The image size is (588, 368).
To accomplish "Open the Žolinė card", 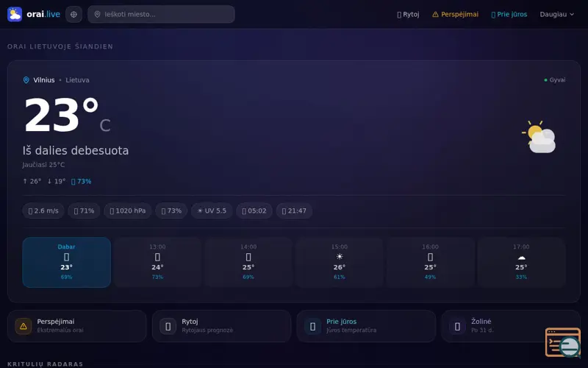I will [x=511, y=326].
